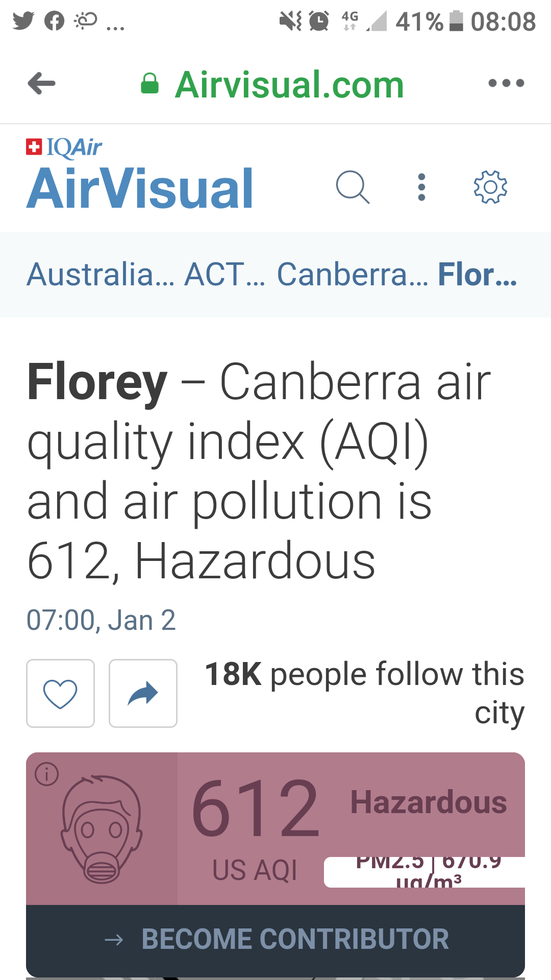
Task: Expand the AirVisual vertical dots menu
Action: pos(421,187)
